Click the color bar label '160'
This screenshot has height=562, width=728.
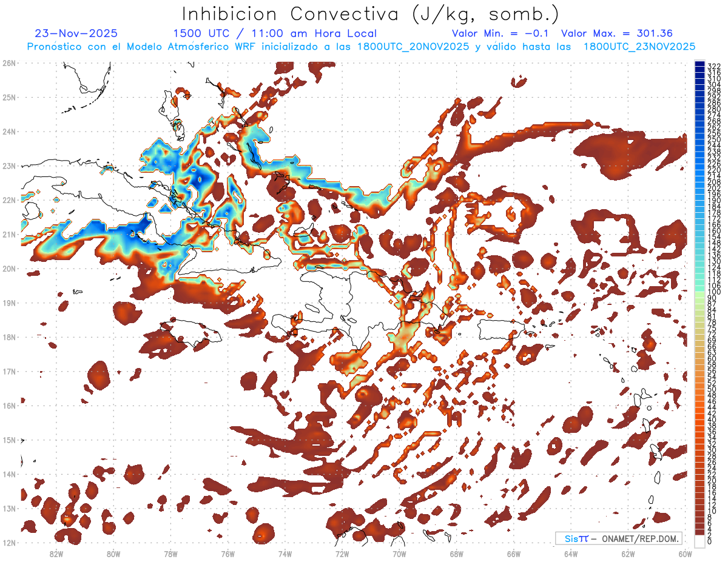point(714,231)
